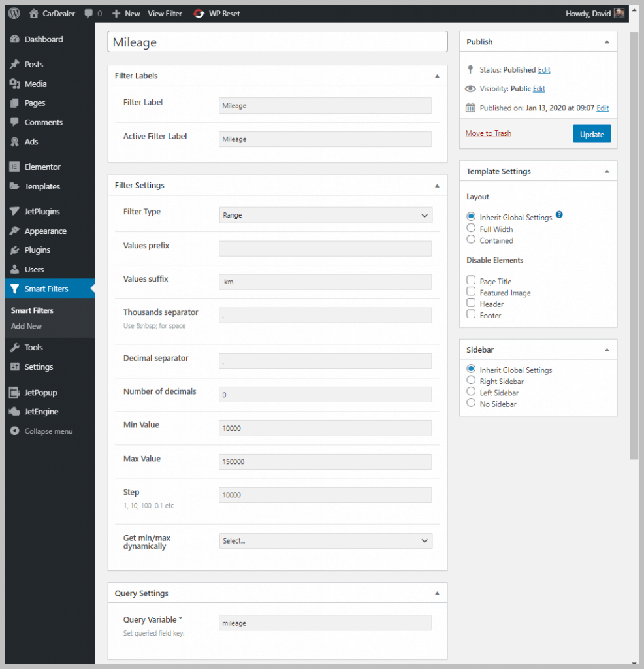The width and height of the screenshot is (644, 669).
Task: Click the JetEngine sidebar icon
Action: [14, 412]
